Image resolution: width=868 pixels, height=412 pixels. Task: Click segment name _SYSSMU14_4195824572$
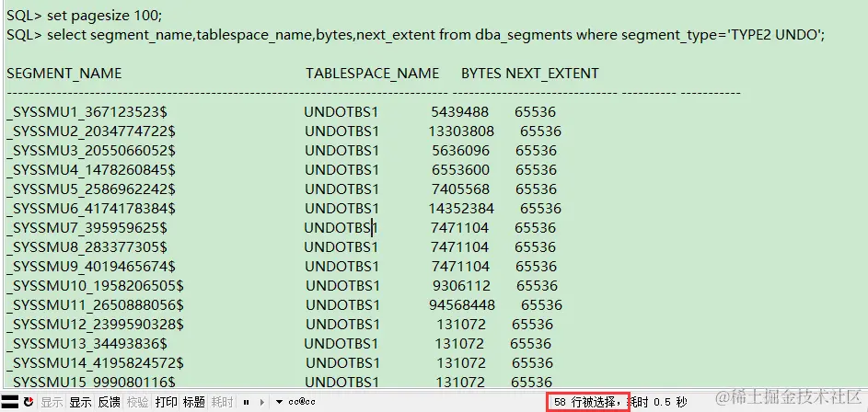point(95,363)
